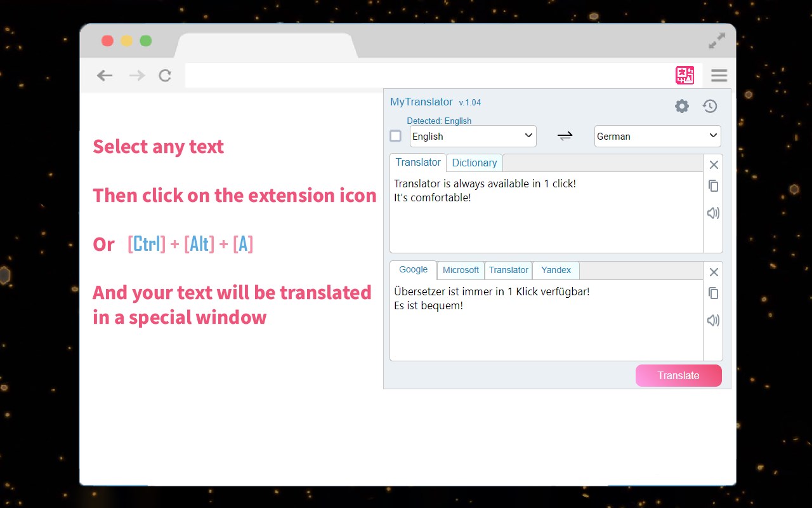Open the browser hamburger menu

(719, 76)
